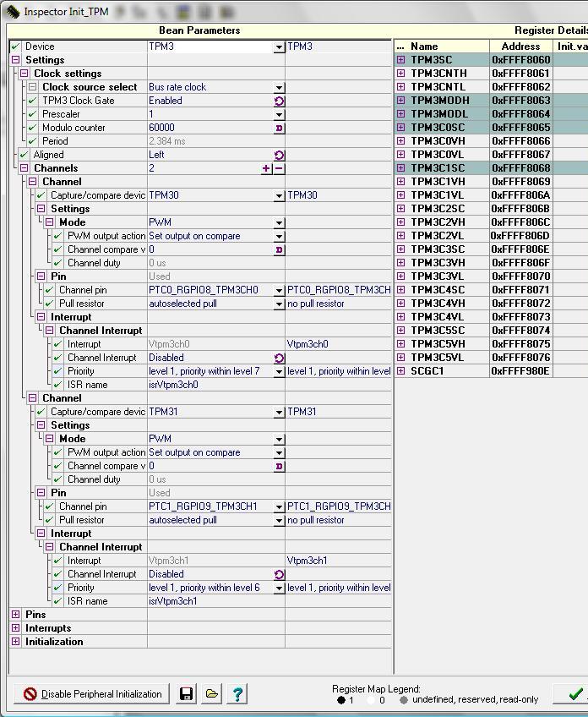
Task: Click the Address column header
Action: (521, 47)
